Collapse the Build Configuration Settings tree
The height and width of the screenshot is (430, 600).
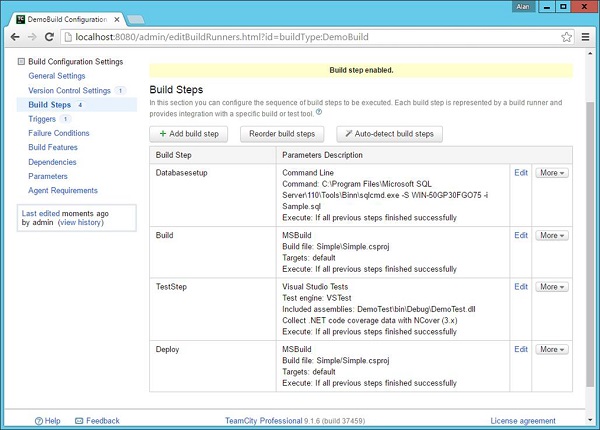[21, 62]
